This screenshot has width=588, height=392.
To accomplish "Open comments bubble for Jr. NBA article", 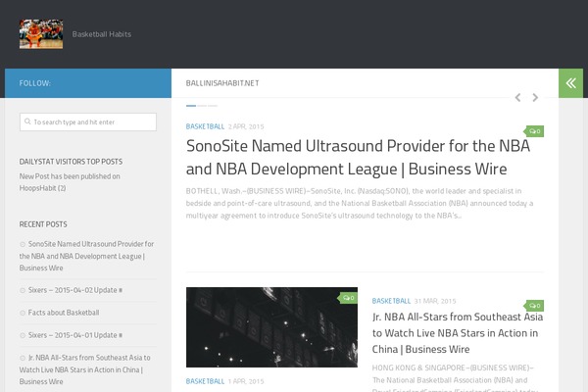I will click(534, 306).
